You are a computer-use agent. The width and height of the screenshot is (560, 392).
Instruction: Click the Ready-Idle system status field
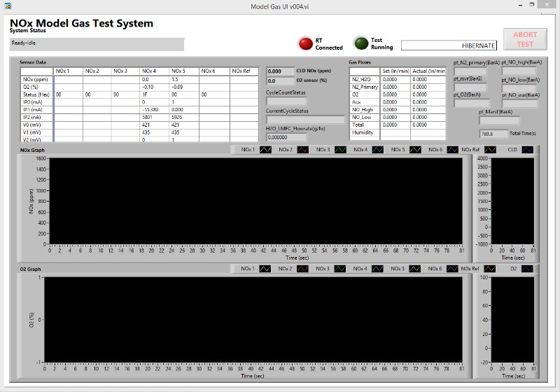(x=97, y=43)
